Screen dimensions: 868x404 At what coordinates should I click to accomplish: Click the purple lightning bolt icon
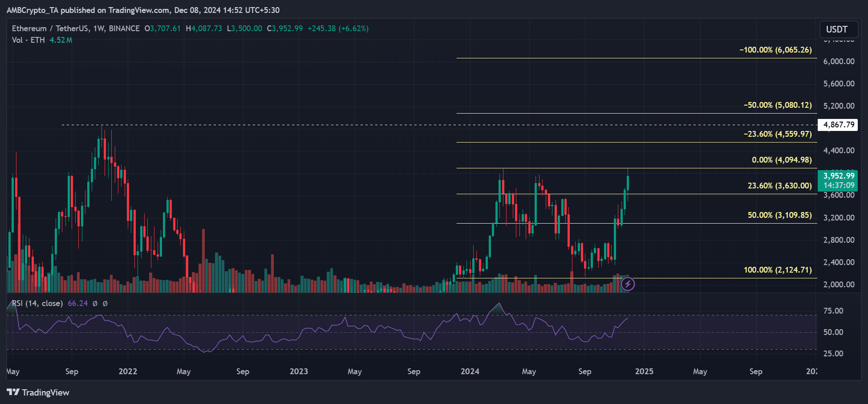pyautogui.click(x=628, y=284)
